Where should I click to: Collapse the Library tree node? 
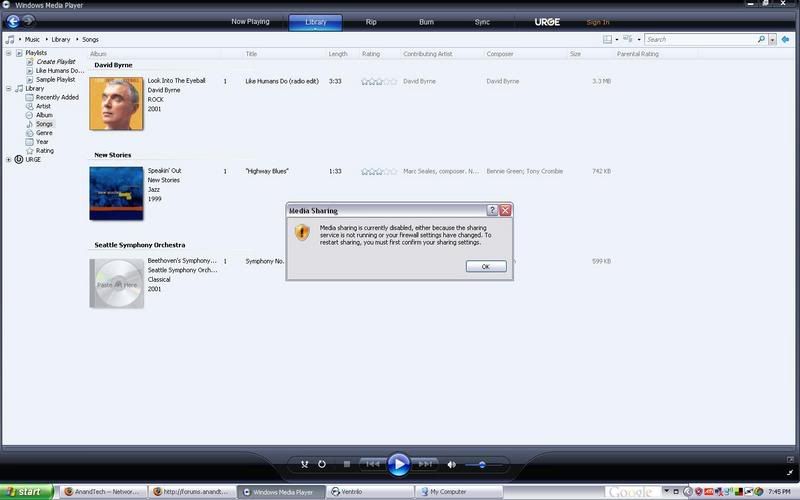click(8, 89)
